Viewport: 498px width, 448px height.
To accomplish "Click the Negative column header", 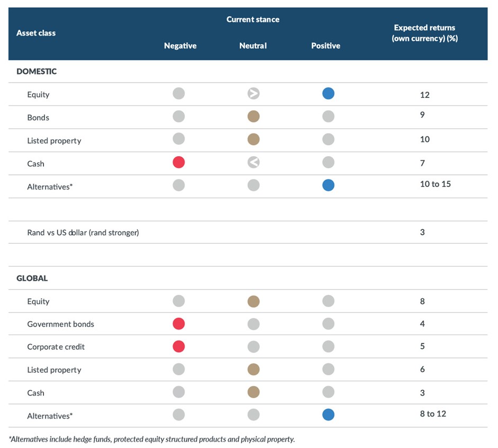I will coord(180,46).
